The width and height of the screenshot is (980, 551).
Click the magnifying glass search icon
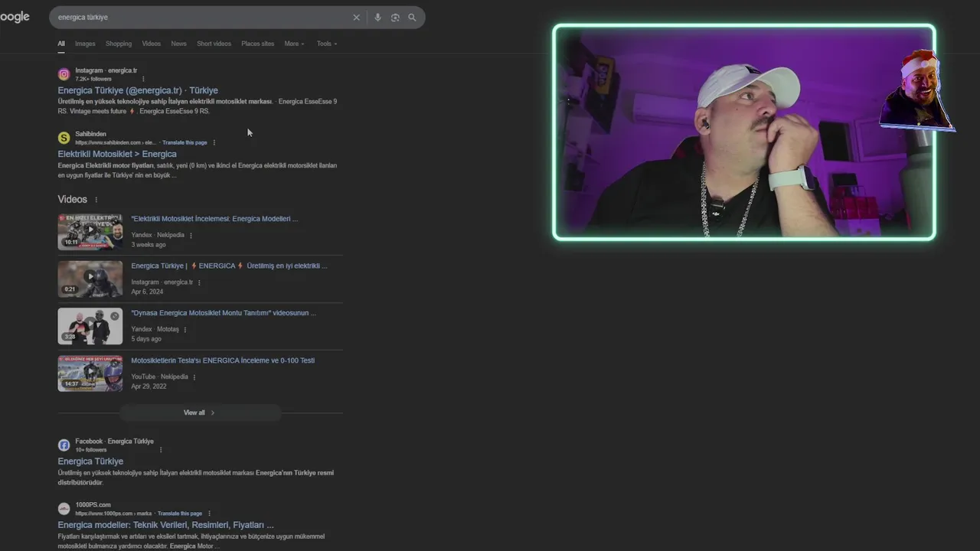412,18
